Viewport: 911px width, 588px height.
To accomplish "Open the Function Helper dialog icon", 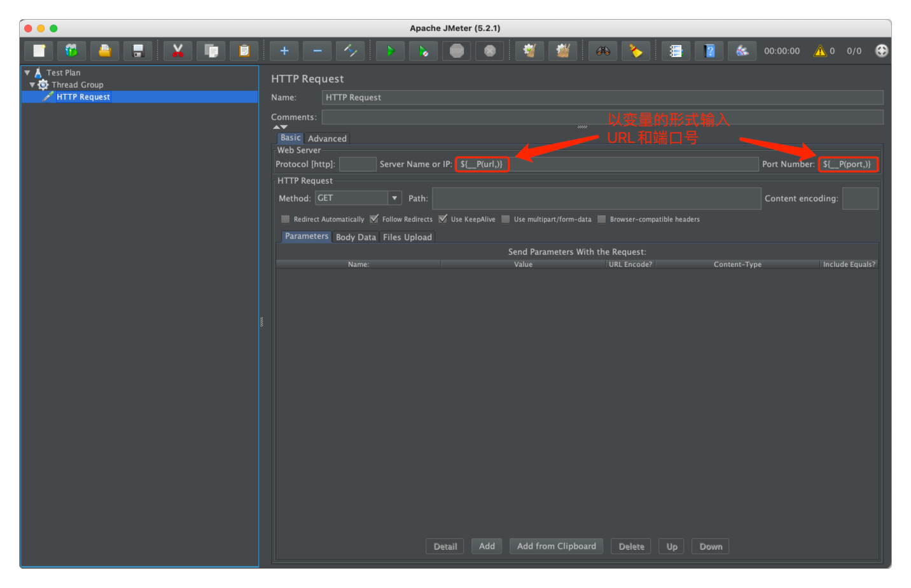I will [x=676, y=51].
